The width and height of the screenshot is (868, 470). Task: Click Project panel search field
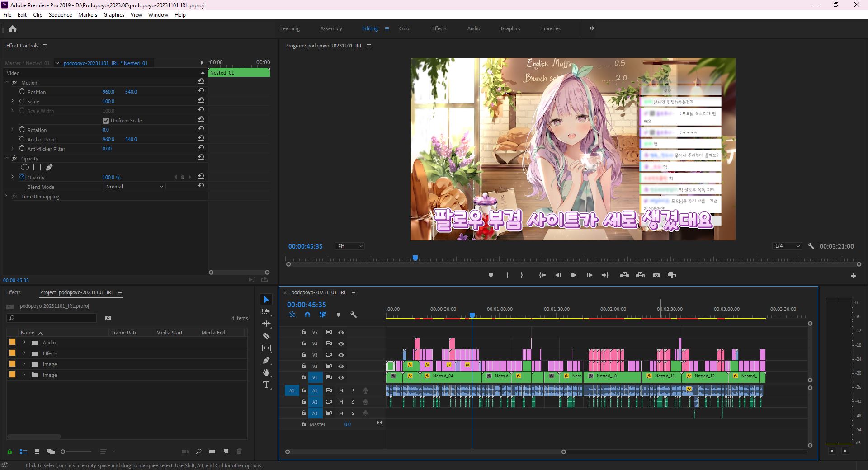(52, 318)
